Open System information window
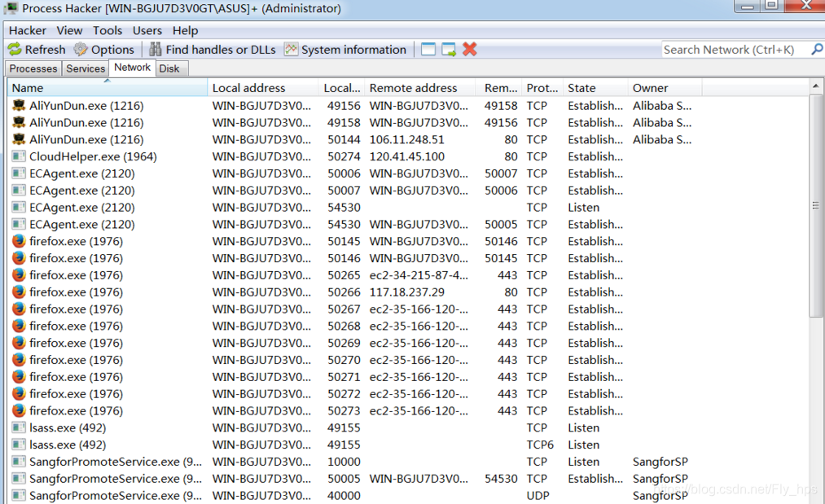This screenshot has width=825, height=504. 345,50
